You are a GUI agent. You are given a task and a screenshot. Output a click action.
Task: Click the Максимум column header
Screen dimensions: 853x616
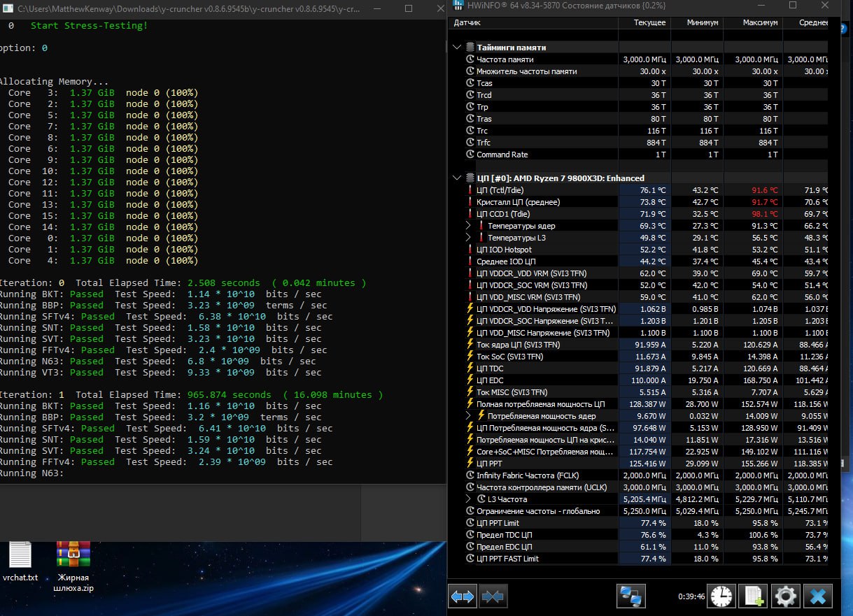coord(760,22)
